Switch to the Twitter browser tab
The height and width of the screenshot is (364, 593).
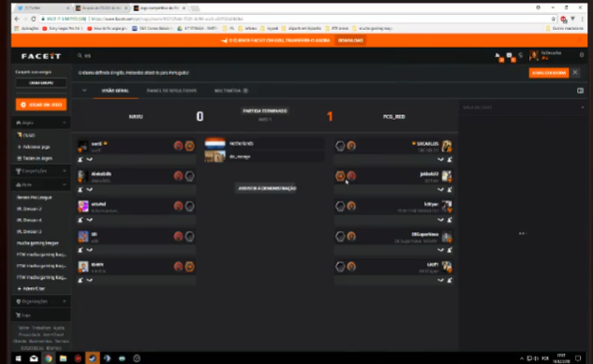click(43, 7)
